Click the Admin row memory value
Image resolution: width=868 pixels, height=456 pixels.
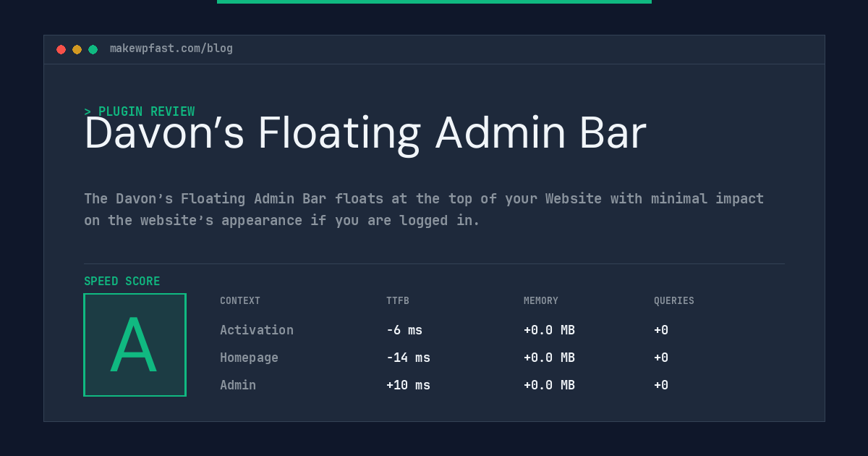pyautogui.click(x=549, y=385)
